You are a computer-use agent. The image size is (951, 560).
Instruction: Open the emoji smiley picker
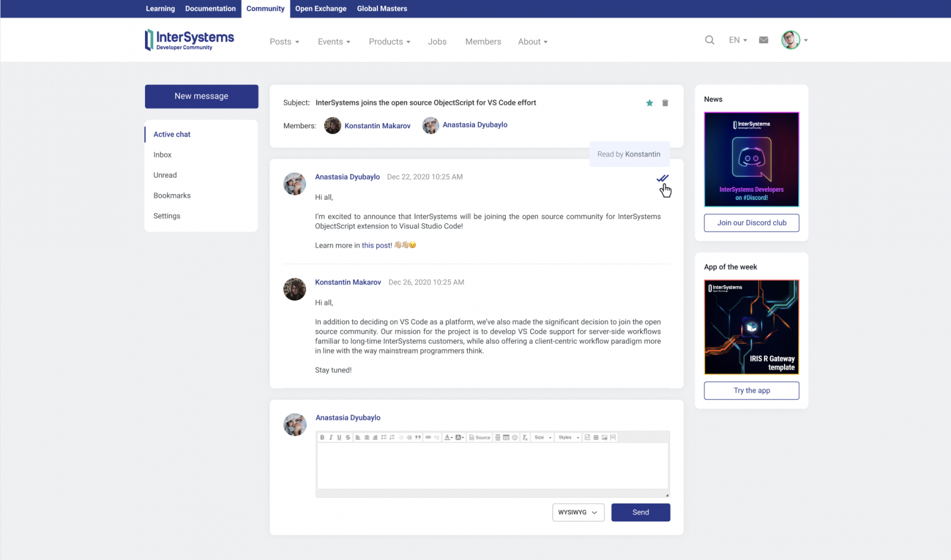[x=515, y=438]
